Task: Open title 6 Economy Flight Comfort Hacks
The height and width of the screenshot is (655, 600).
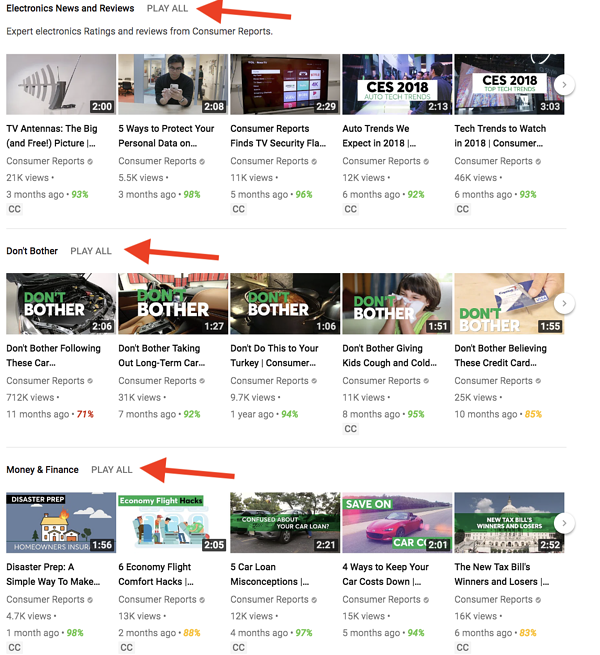Action: tap(156, 574)
